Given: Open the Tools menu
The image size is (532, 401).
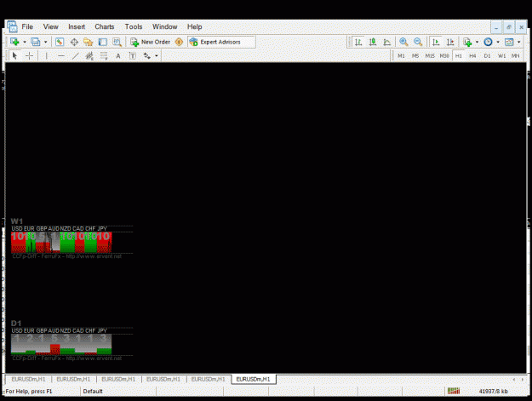Looking at the screenshot, I should pyautogui.click(x=134, y=26).
